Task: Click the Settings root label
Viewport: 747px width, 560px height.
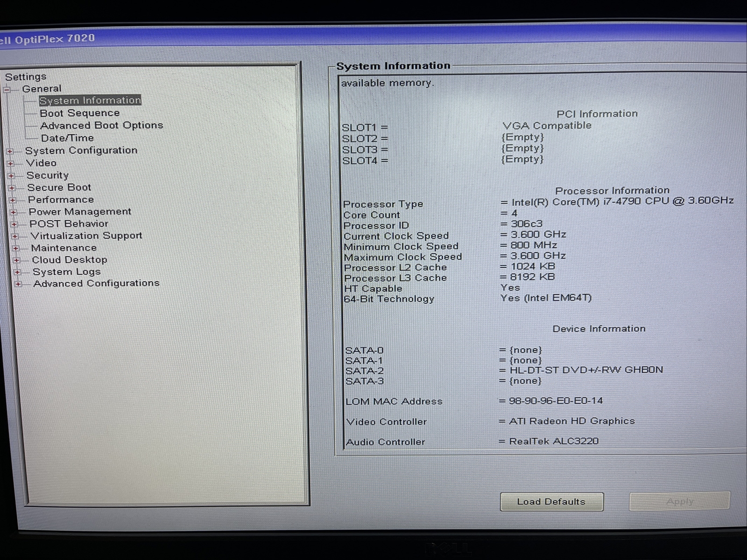Action: point(26,77)
